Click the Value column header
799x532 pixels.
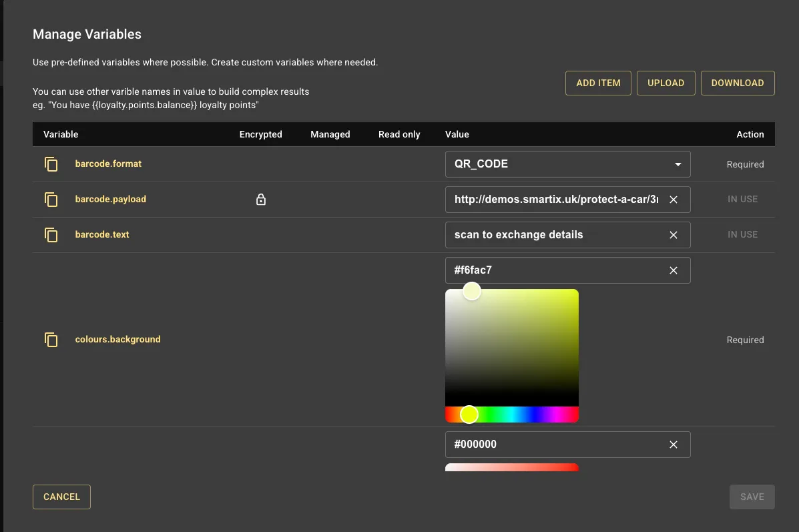tap(457, 135)
